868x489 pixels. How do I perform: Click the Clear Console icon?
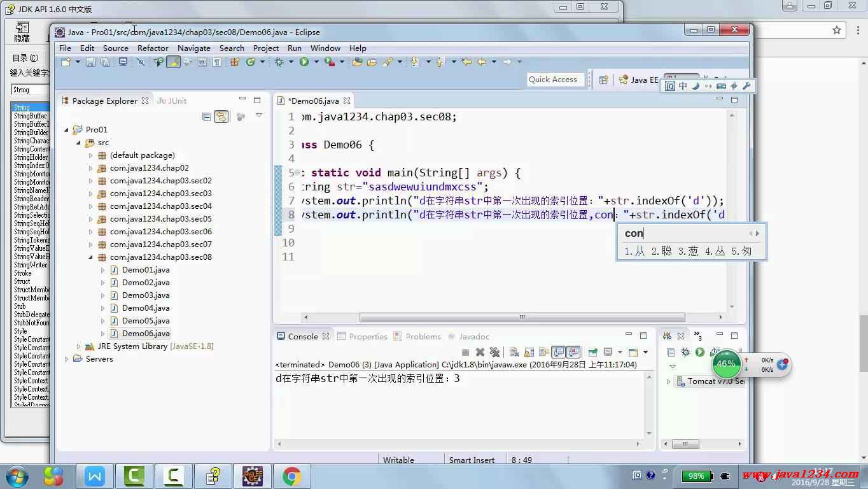coord(514,352)
